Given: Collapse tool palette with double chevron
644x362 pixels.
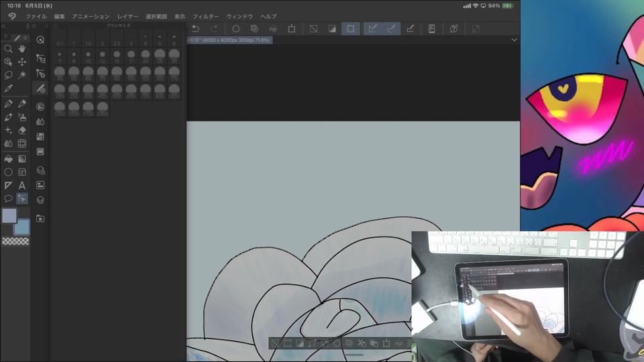Looking at the screenshot, I should tap(3, 26).
